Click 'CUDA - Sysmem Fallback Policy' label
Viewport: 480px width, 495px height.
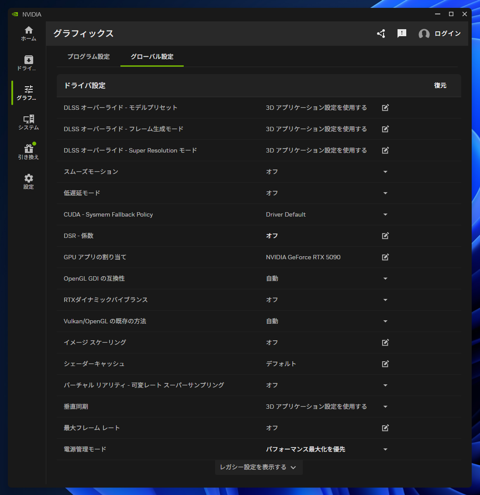pyautogui.click(x=108, y=214)
